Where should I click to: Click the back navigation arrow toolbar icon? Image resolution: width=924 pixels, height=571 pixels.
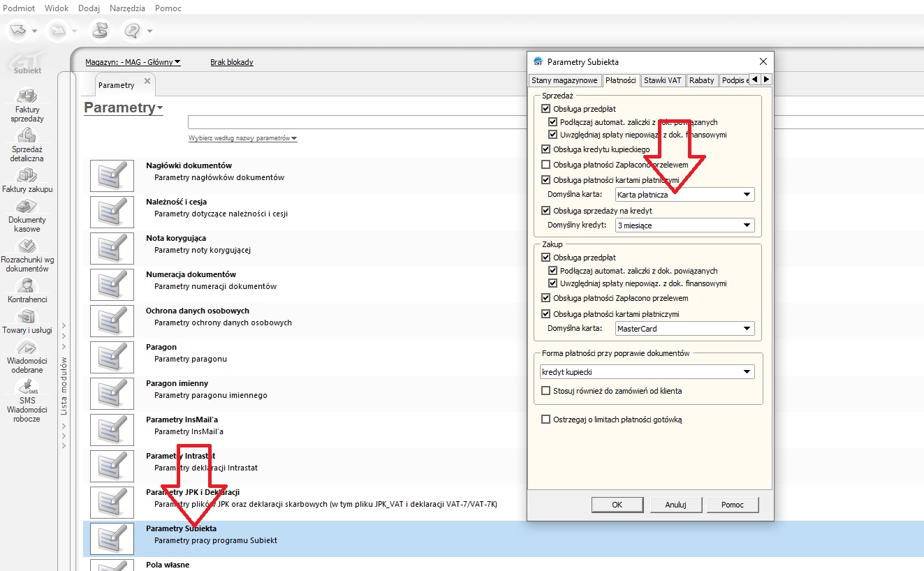(19, 31)
